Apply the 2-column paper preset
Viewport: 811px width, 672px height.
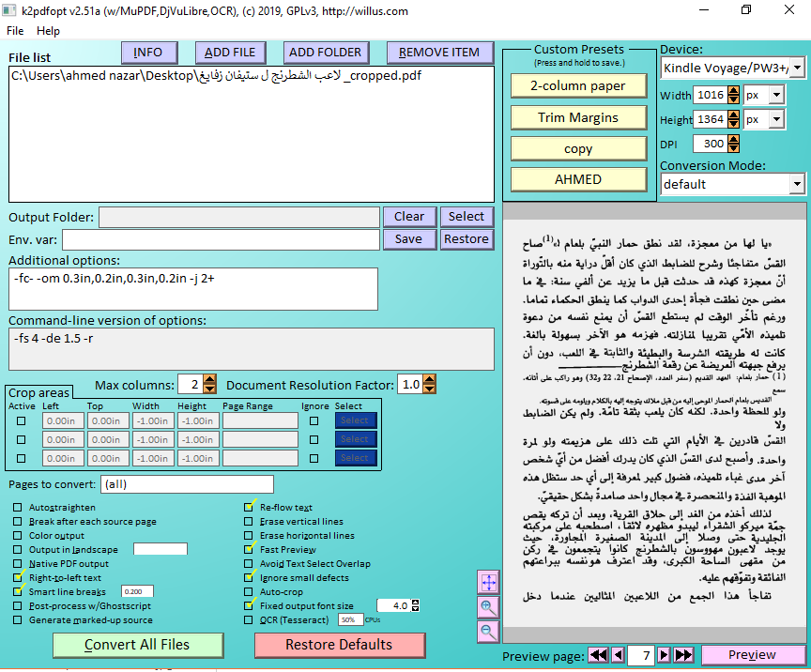(x=578, y=85)
